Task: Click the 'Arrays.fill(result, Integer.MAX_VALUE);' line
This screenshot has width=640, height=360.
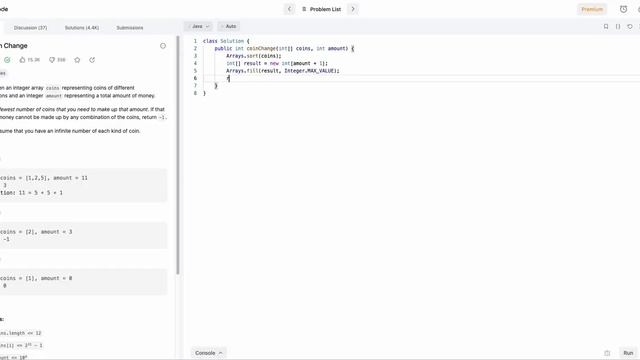Action: click(x=283, y=71)
